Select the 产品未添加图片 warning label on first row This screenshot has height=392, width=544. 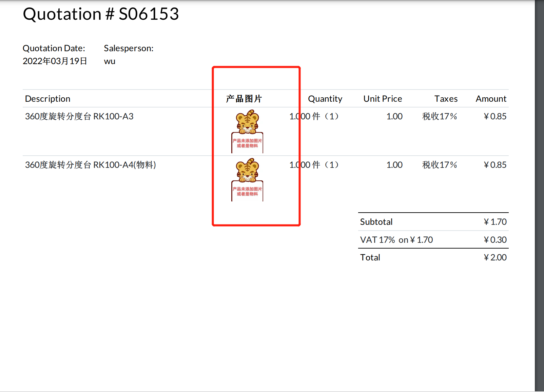(247, 143)
